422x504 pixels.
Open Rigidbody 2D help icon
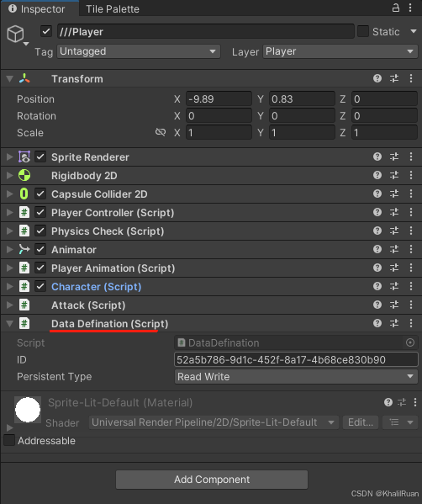click(x=377, y=176)
